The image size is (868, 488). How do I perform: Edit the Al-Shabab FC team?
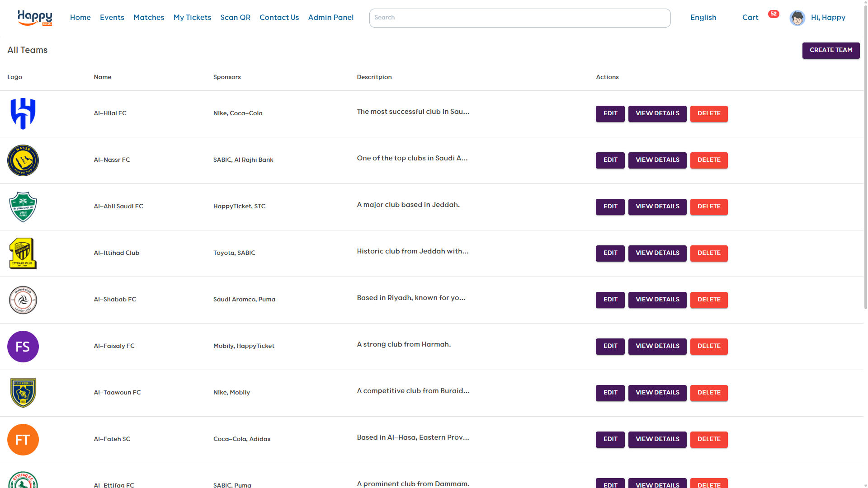point(610,300)
